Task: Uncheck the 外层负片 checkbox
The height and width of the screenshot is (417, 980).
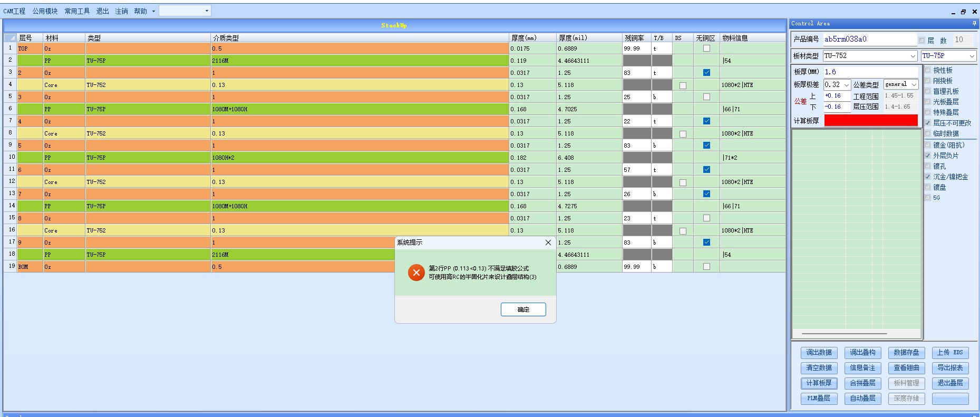Action: click(x=928, y=156)
